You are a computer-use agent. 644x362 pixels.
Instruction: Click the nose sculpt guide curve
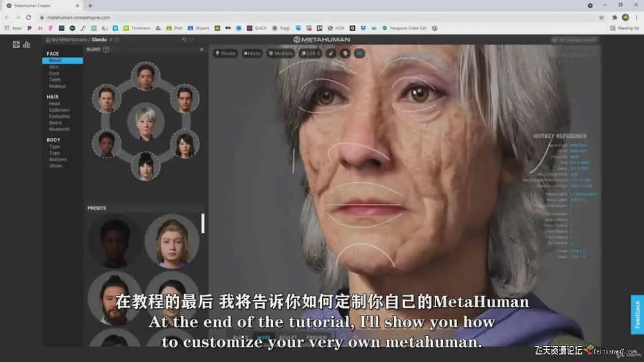[x=358, y=151]
